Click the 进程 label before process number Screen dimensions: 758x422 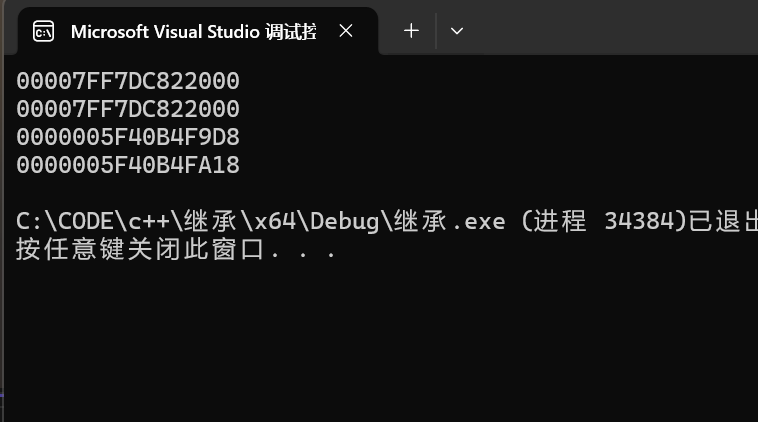click(560, 221)
